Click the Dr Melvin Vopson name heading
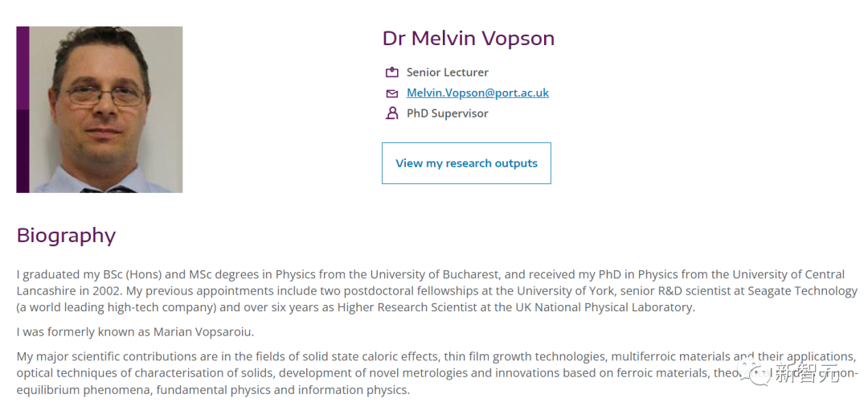The width and height of the screenshot is (868, 411). tap(468, 38)
